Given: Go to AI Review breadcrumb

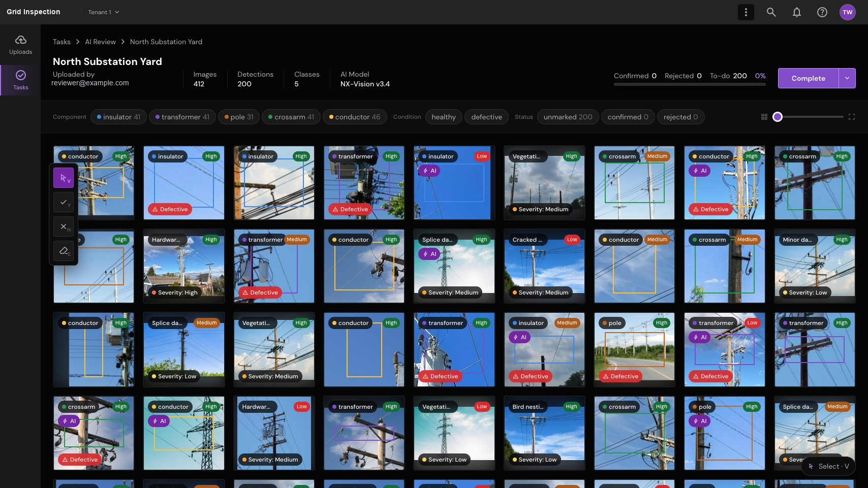Looking at the screenshot, I should 100,42.
